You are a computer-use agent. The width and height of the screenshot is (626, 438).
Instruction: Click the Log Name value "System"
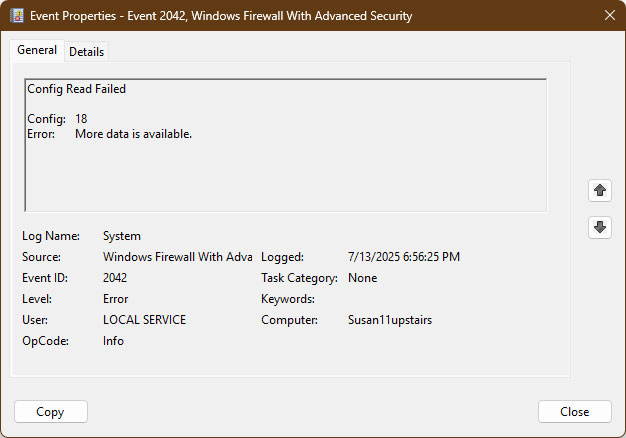[122, 236]
